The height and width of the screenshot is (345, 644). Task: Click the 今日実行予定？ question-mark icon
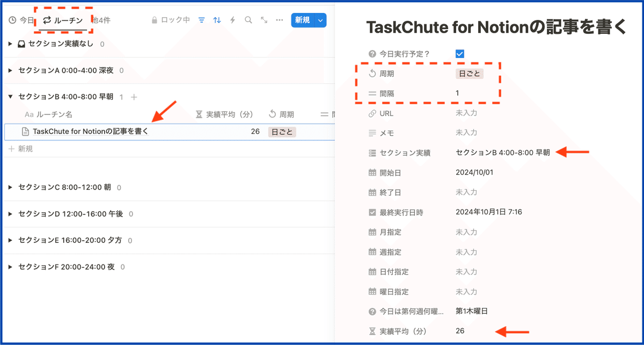(372, 54)
